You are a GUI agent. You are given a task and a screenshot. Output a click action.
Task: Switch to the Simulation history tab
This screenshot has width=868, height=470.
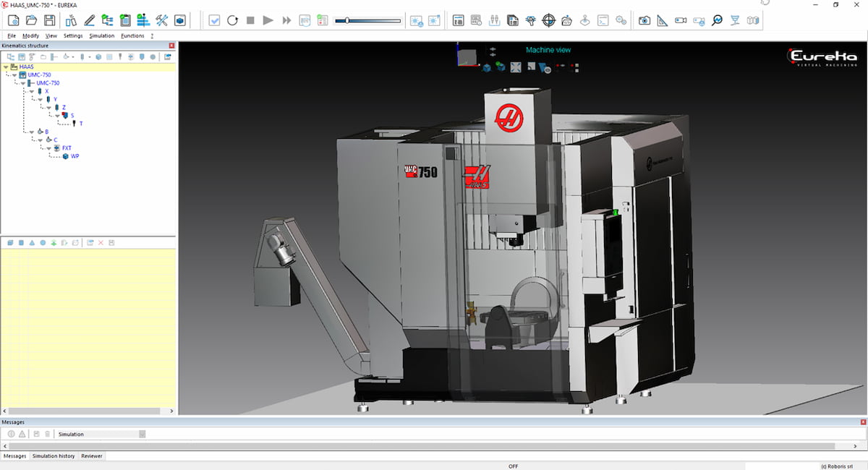click(x=54, y=456)
